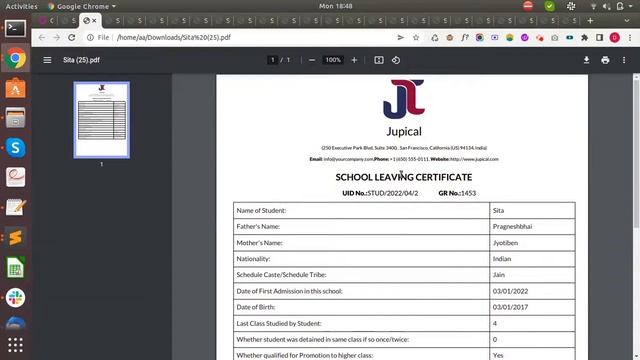Click the address bar file path

point(173,38)
